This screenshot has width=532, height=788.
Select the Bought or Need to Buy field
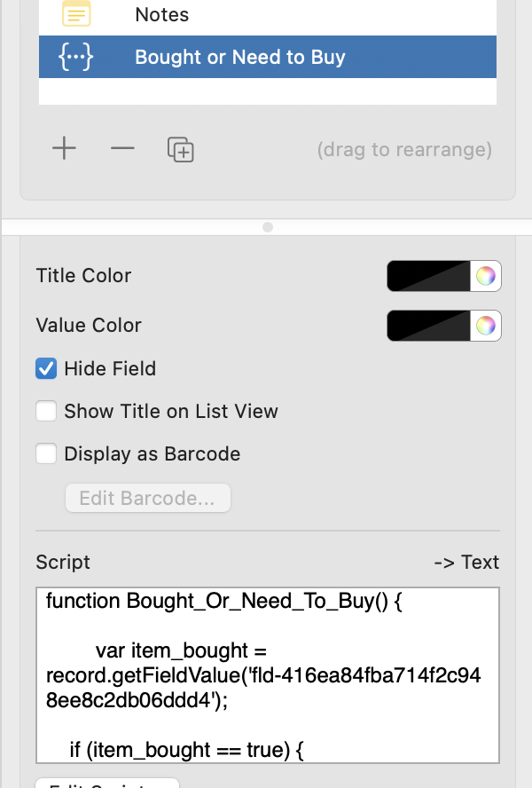coord(240,58)
